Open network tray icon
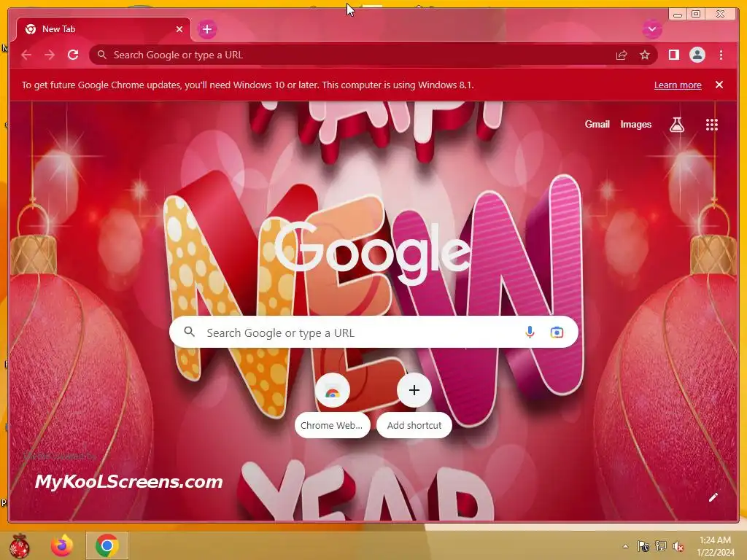Screen dimensions: 747x560 [x=660, y=546]
